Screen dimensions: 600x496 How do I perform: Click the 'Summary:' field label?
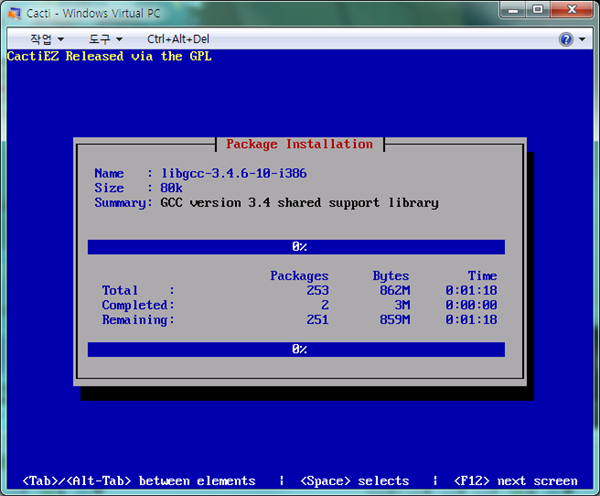123,203
